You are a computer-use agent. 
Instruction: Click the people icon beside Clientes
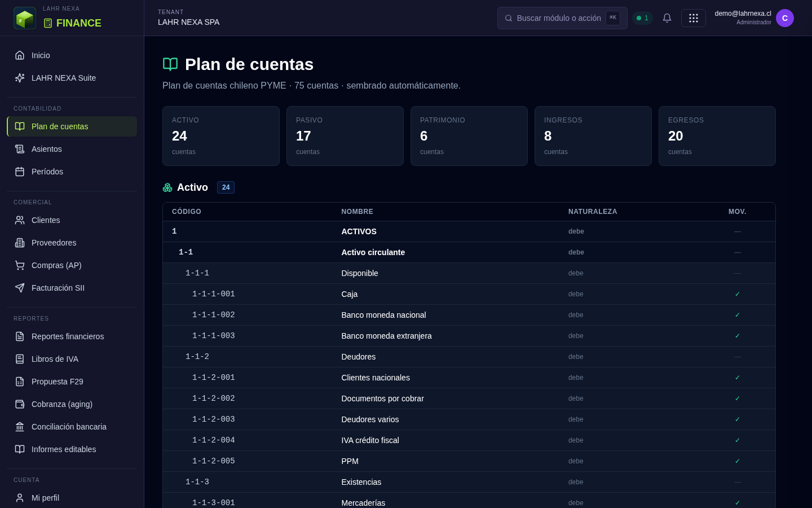(20, 220)
